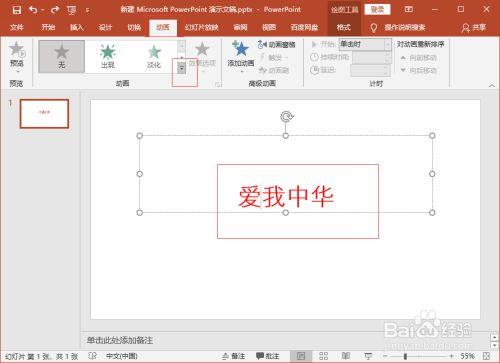Switch to the 切换 (Transitions) tab
Image resolution: width=500 pixels, height=363 pixels.
point(134,27)
